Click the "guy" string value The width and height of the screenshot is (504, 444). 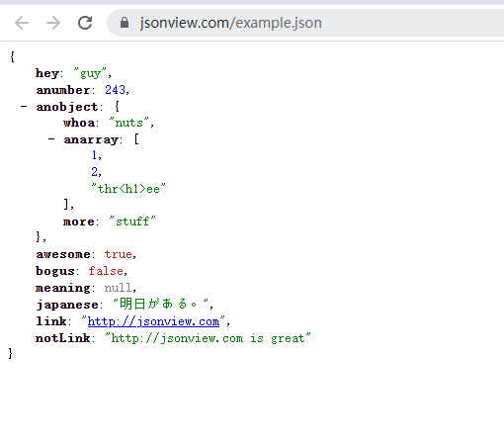[90, 73]
